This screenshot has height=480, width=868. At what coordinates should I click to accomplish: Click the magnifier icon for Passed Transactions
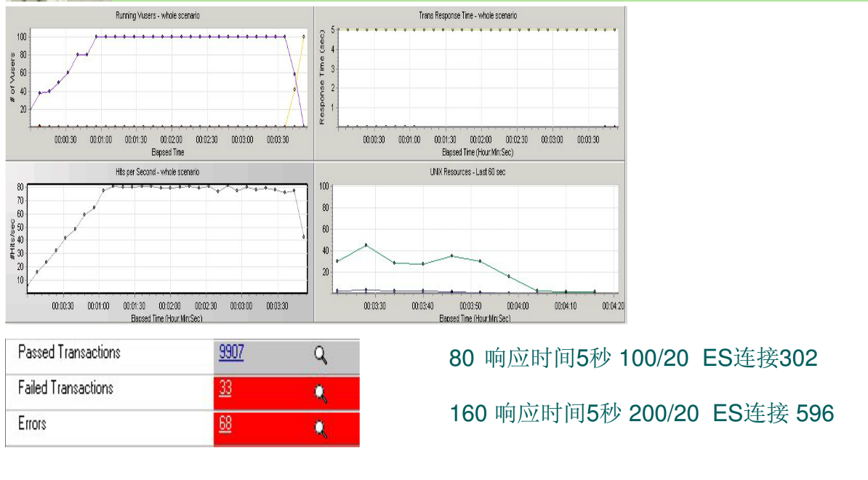321,355
